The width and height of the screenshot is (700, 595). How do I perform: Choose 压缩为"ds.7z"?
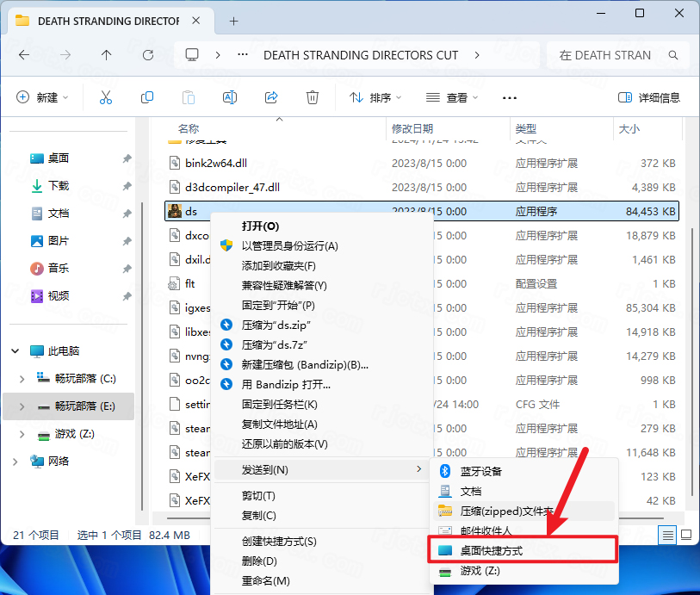[x=321, y=345]
